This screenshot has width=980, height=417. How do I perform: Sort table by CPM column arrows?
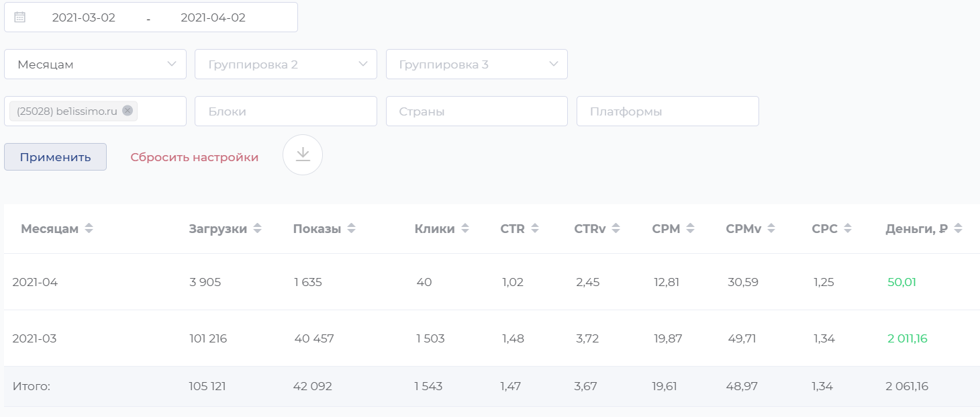pos(690,229)
